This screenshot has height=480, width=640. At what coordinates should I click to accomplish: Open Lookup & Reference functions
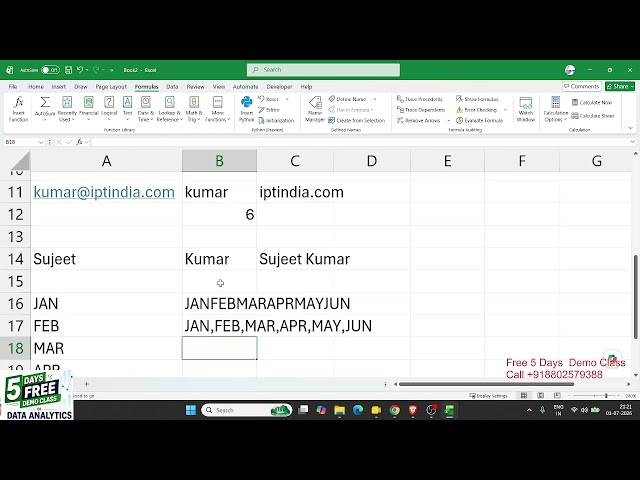point(169,109)
